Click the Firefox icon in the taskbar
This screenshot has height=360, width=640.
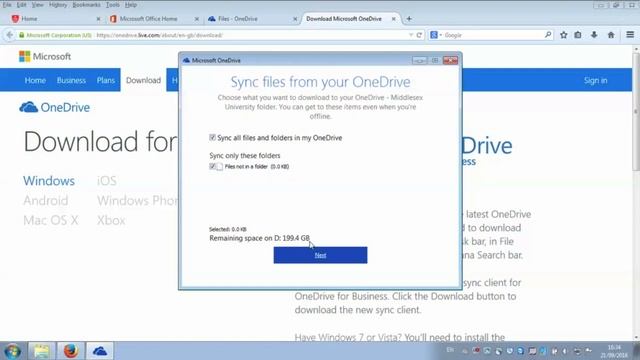pyautogui.click(x=71, y=351)
